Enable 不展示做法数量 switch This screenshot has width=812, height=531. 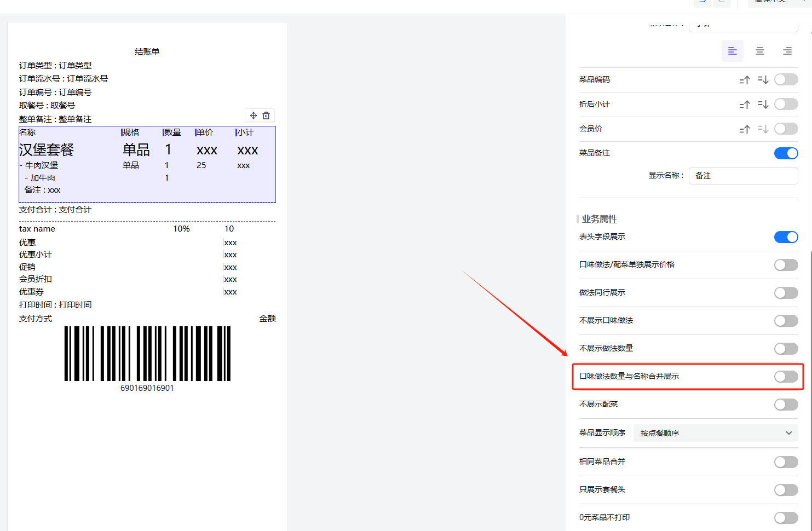[x=786, y=349]
